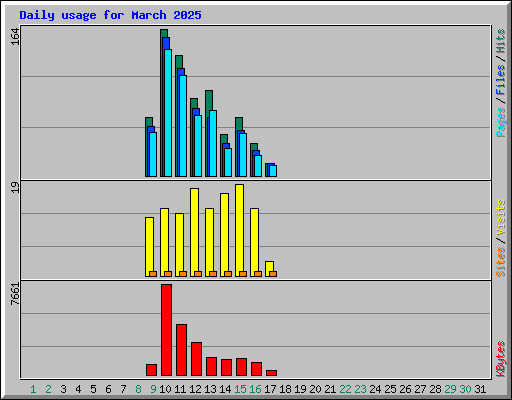Select day 31 on the date axis
The height and width of the screenshot is (400, 512).
(x=480, y=389)
